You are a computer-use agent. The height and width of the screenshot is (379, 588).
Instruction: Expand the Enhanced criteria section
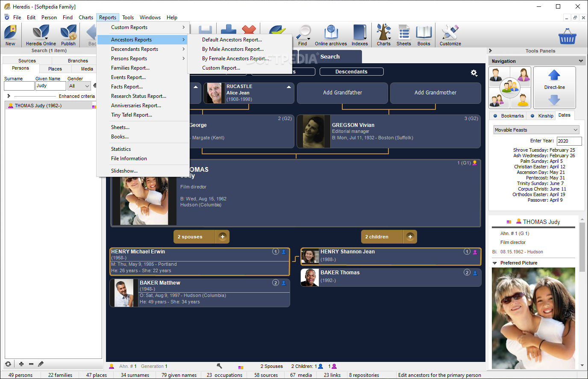pyautogui.click(x=9, y=96)
